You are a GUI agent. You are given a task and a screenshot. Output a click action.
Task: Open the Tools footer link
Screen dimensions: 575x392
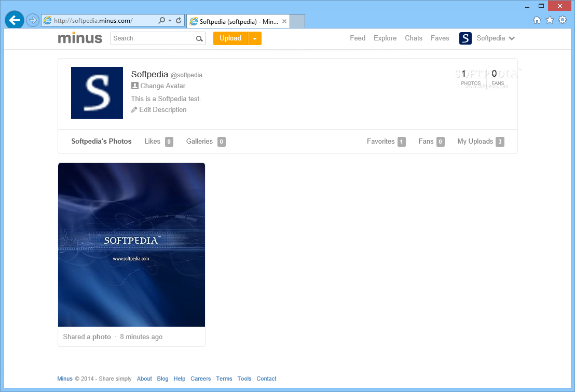tap(244, 379)
